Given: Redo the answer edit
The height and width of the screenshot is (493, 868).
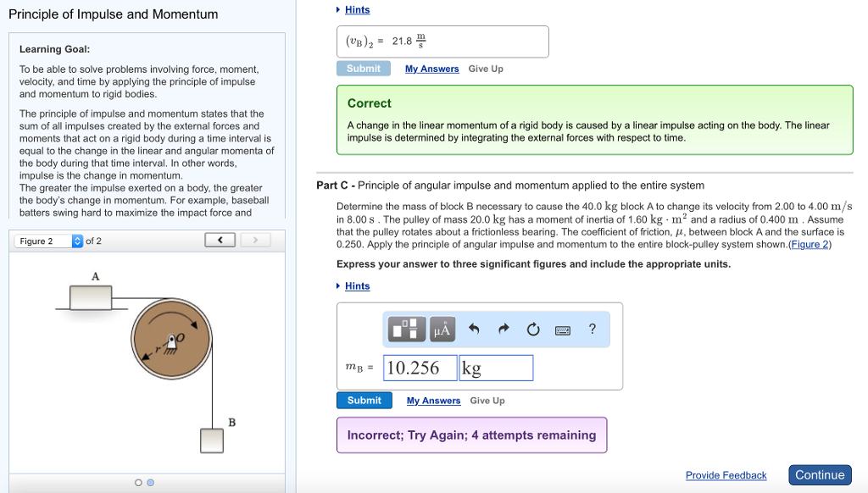Looking at the screenshot, I should tap(504, 329).
